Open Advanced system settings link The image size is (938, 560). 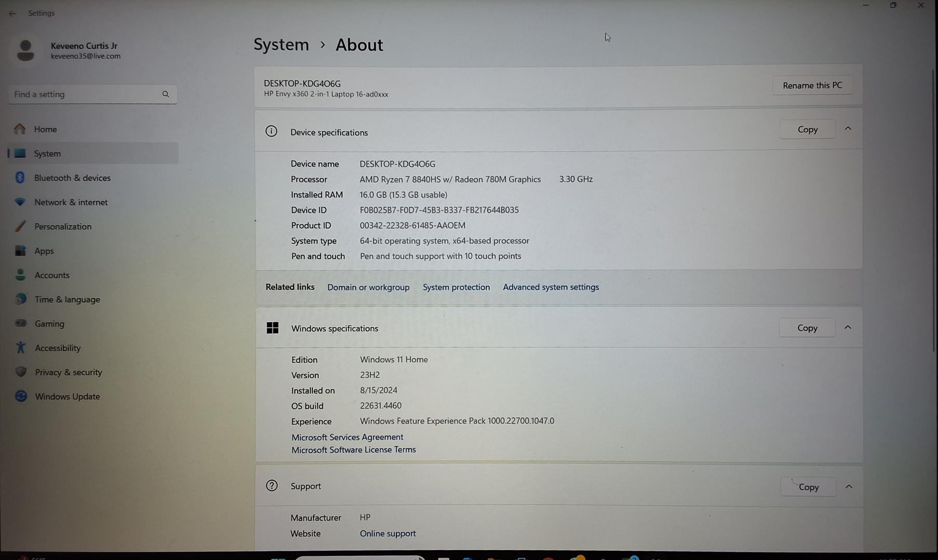coord(551,287)
